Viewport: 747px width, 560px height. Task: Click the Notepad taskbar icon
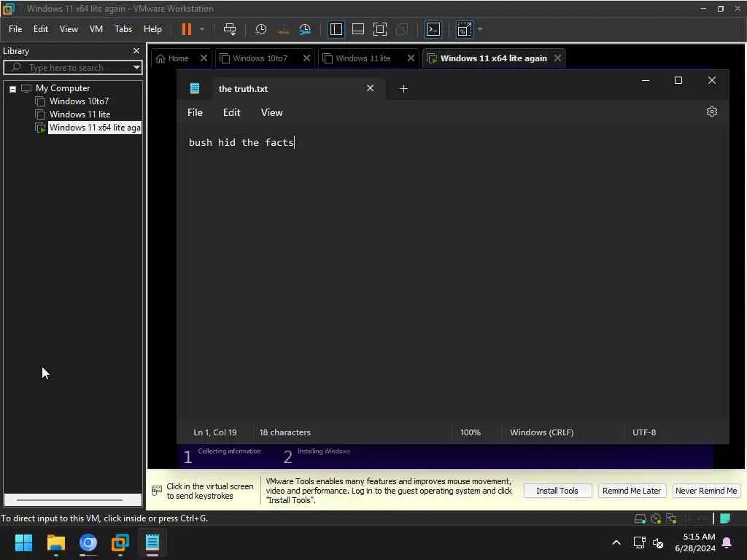pyautogui.click(x=152, y=542)
